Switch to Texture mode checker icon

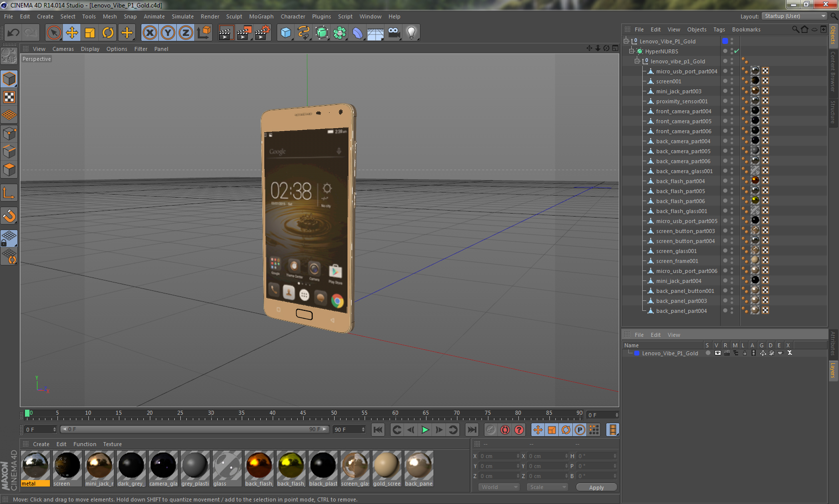(x=9, y=97)
